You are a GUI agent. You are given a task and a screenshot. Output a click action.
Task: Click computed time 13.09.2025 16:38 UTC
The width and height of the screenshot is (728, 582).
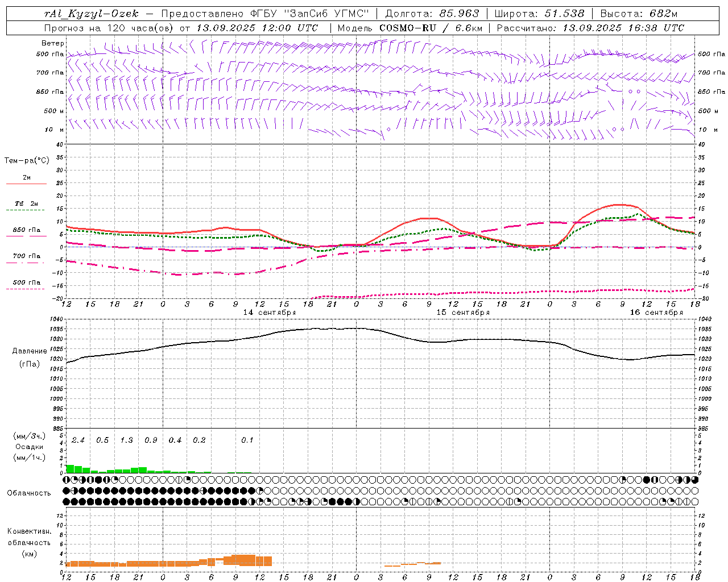(623, 28)
